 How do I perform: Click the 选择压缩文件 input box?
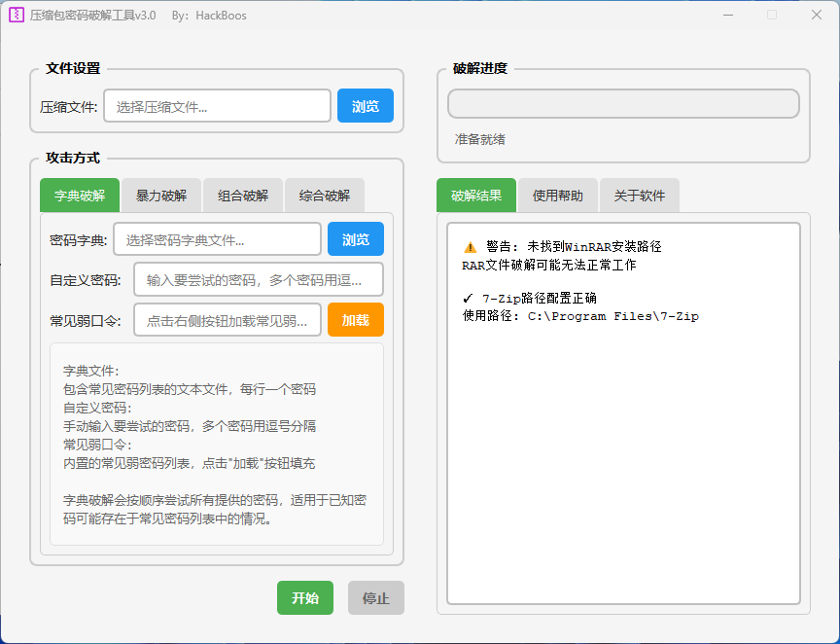click(x=216, y=105)
